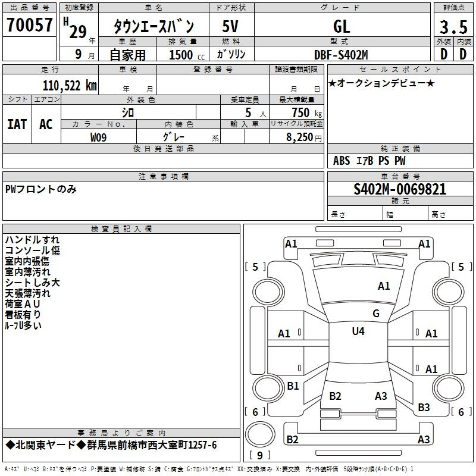The image size is (476, 476).
Task: Select the [9] tire tread marker
Action: tap(259, 456)
